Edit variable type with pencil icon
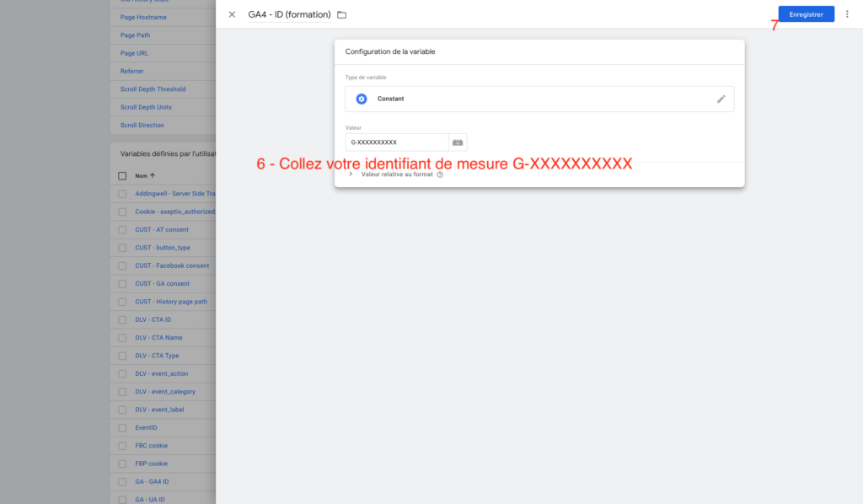 click(x=721, y=99)
